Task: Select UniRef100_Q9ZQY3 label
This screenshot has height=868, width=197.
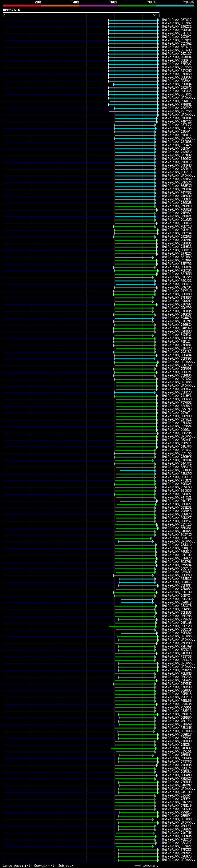Action: [x=177, y=88]
